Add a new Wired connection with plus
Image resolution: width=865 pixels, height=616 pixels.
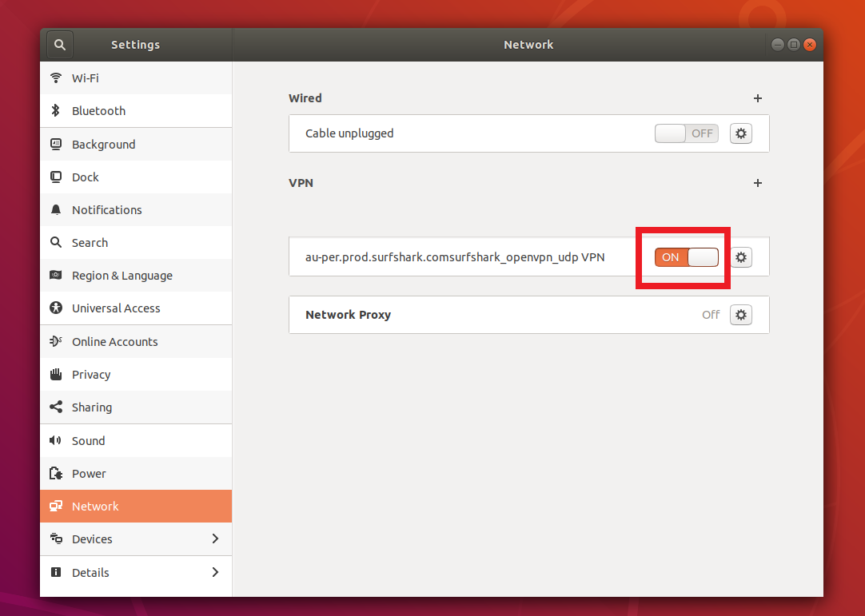pos(758,98)
